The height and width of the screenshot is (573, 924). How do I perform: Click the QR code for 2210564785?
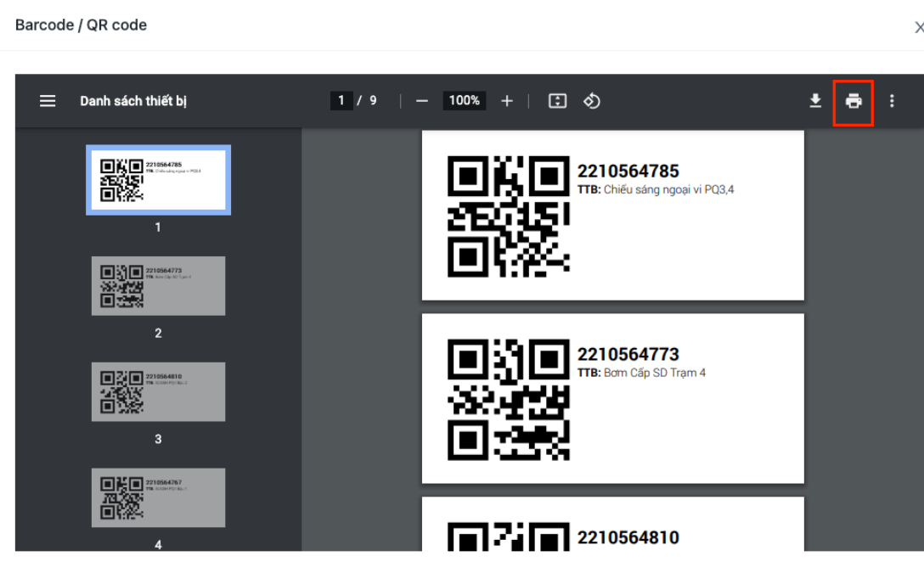509,216
